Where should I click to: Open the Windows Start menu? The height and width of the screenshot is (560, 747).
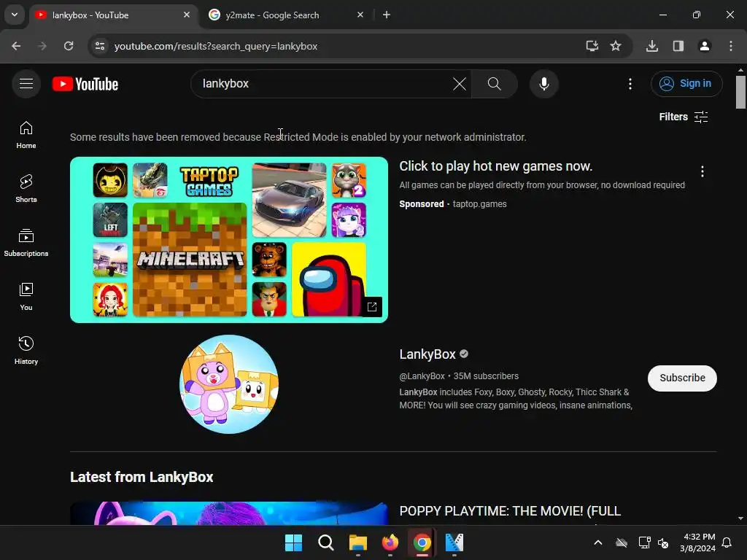pos(293,542)
